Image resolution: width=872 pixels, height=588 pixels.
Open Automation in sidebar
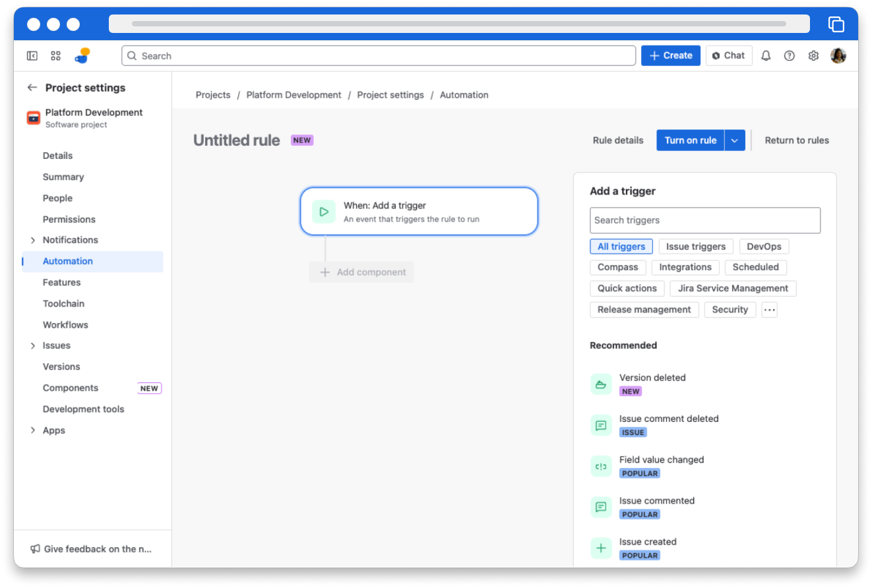point(92,261)
